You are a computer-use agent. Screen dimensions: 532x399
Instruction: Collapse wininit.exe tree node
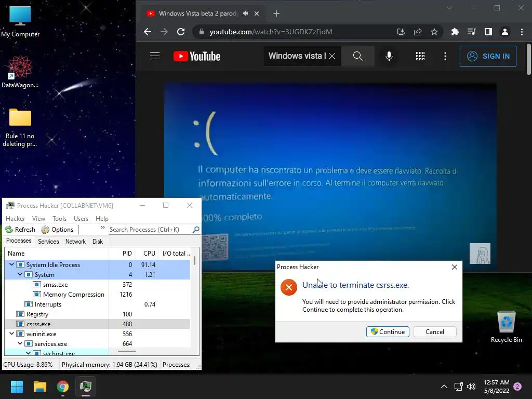[11, 334]
